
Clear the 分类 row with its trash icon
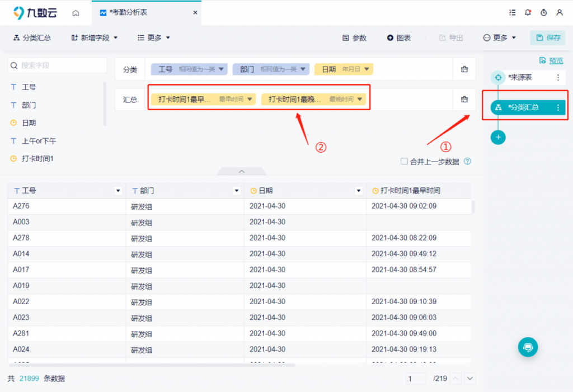pyautogui.click(x=464, y=69)
